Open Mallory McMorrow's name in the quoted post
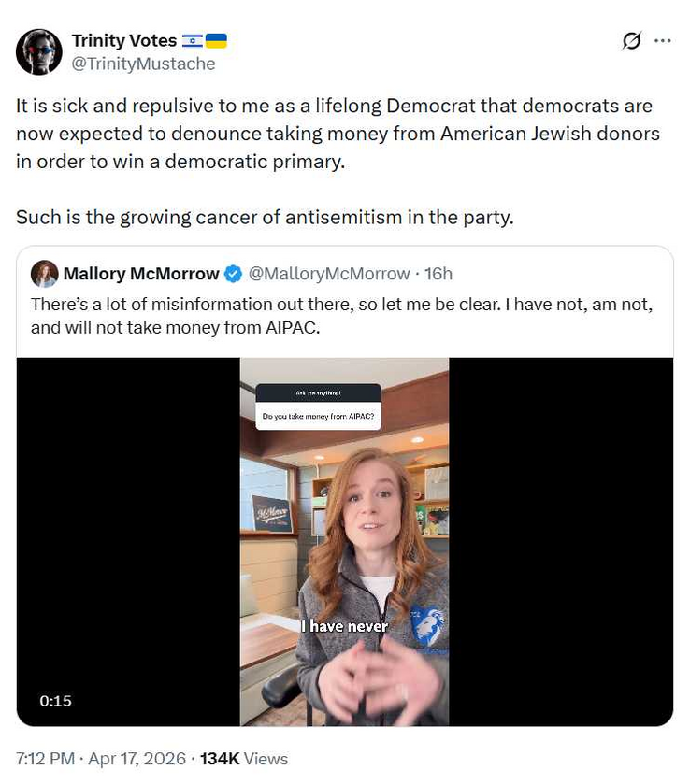The height and width of the screenshot is (784, 690). (141, 274)
